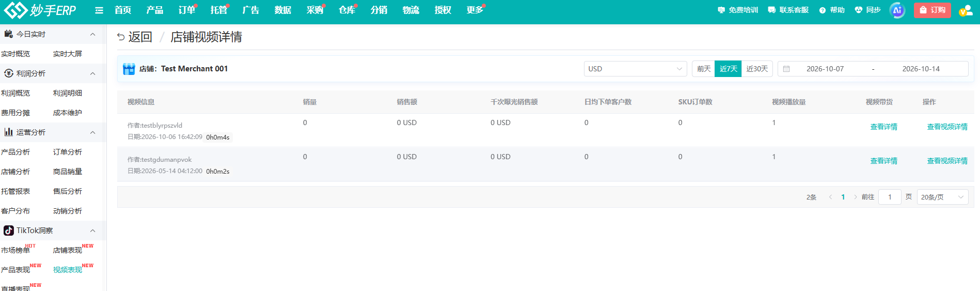The image size is (980, 291).
Task: Select page 1 in pagination
Action: pos(843,197)
